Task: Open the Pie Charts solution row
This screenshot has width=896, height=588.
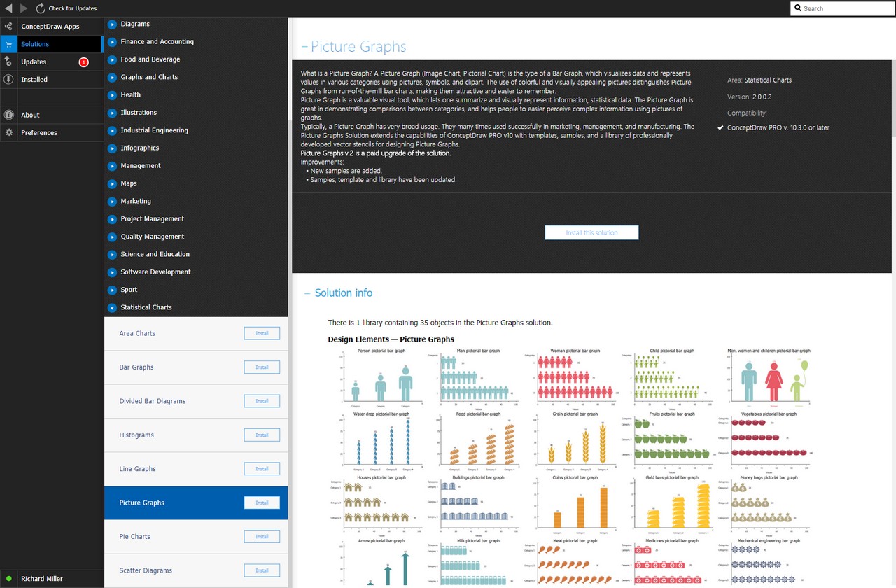Action: pyautogui.click(x=196, y=537)
